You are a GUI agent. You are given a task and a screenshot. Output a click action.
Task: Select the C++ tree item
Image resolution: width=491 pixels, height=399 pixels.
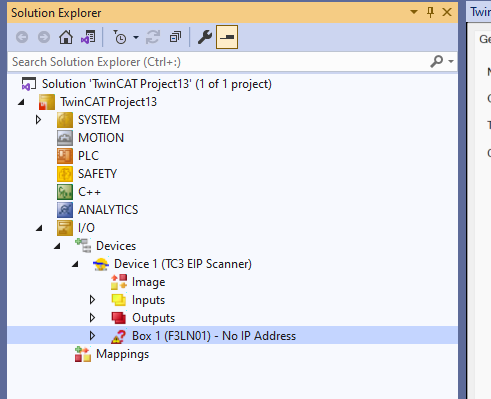click(89, 192)
